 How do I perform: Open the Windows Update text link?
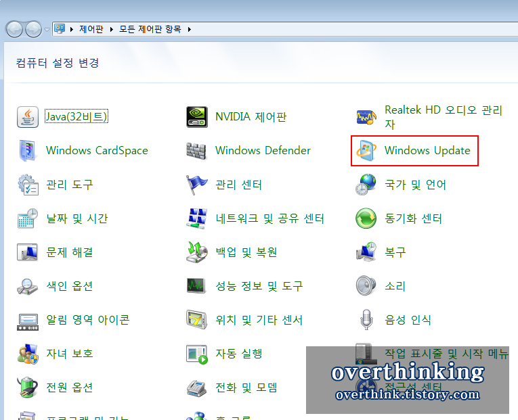point(427,150)
